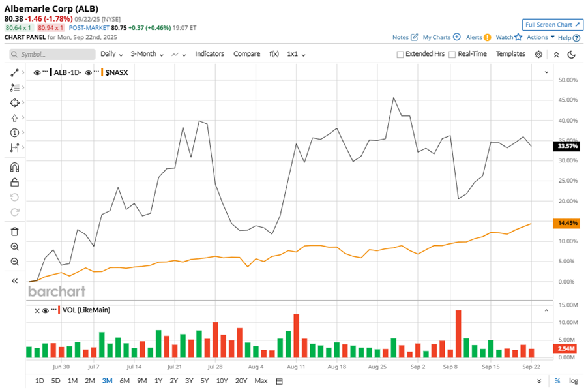Collapse the main chart legend chevron
588x390 pixels.
[546, 72]
